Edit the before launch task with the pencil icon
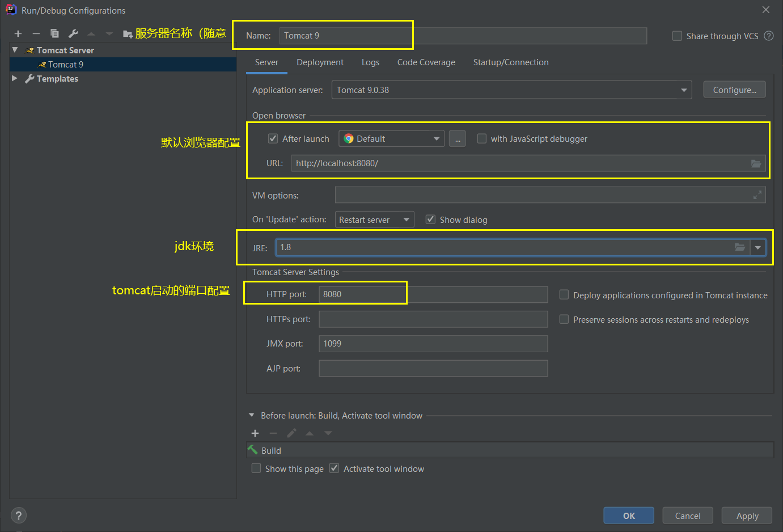783x532 pixels. (291, 433)
